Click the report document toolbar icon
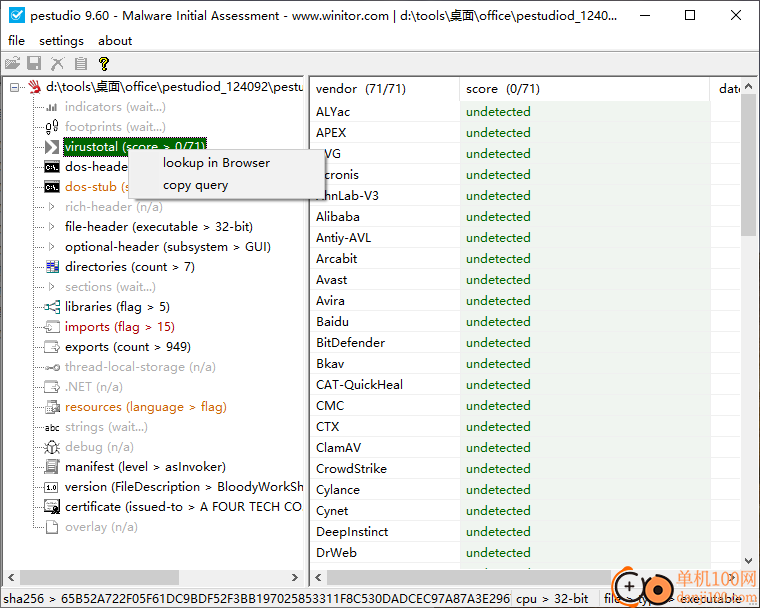This screenshot has height=608, width=760. point(80,64)
